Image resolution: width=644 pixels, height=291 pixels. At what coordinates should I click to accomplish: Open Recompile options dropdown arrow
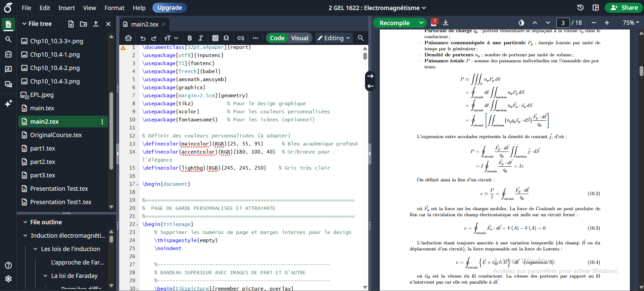[421, 23]
